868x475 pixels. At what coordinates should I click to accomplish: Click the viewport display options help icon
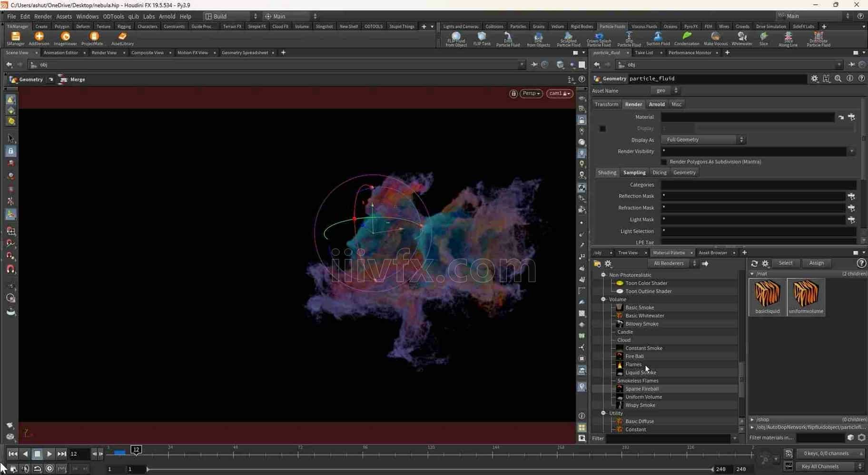pyautogui.click(x=582, y=79)
